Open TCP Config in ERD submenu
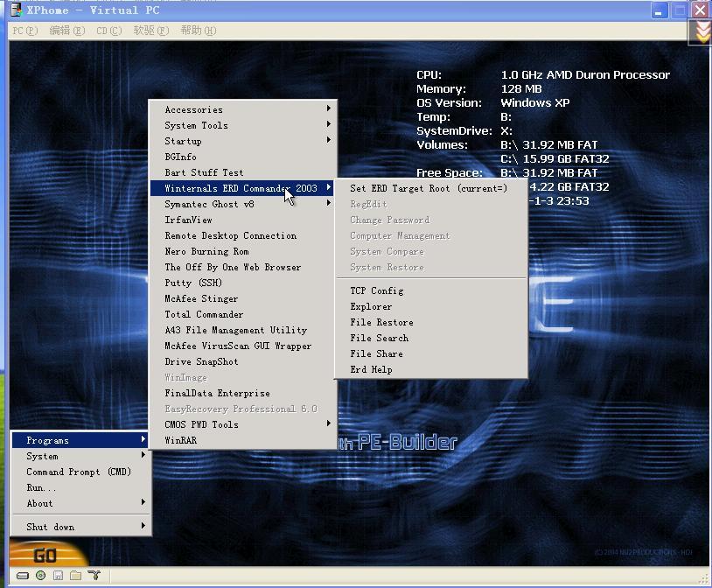 (x=431, y=290)
